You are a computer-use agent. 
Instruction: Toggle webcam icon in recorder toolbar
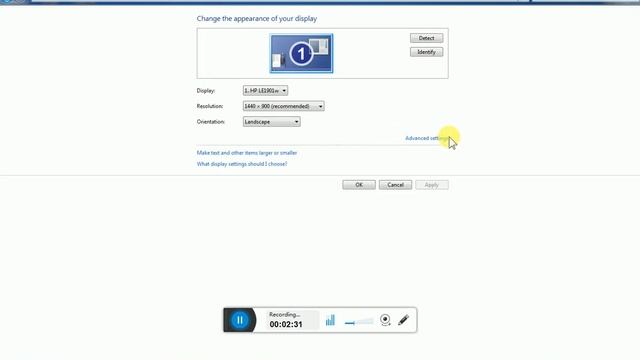385,320
